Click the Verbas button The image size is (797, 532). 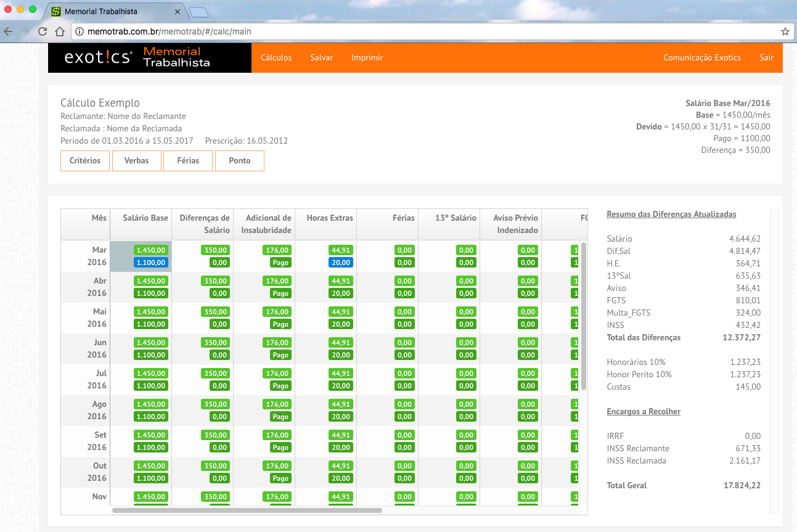(x=136, y=161)
